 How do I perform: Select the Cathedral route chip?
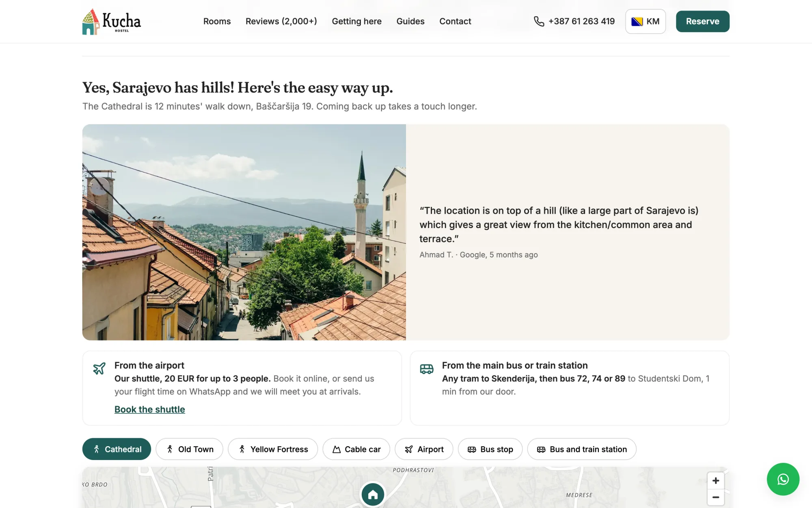[117, 449]
